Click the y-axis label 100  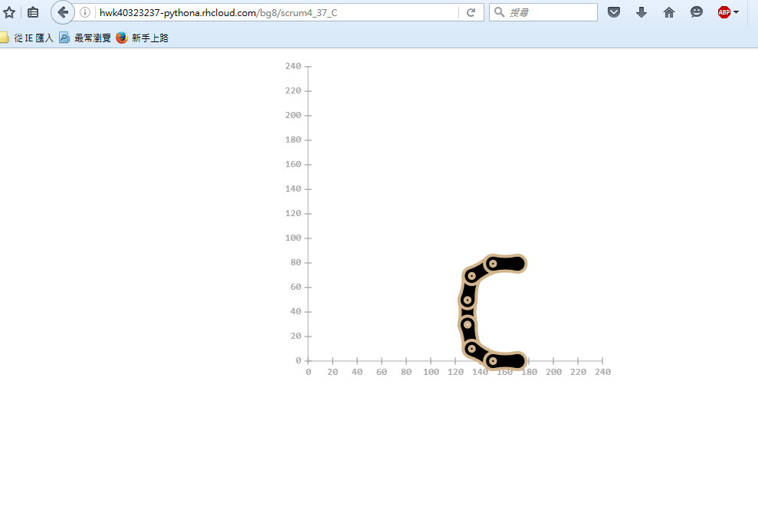(293, 238)
